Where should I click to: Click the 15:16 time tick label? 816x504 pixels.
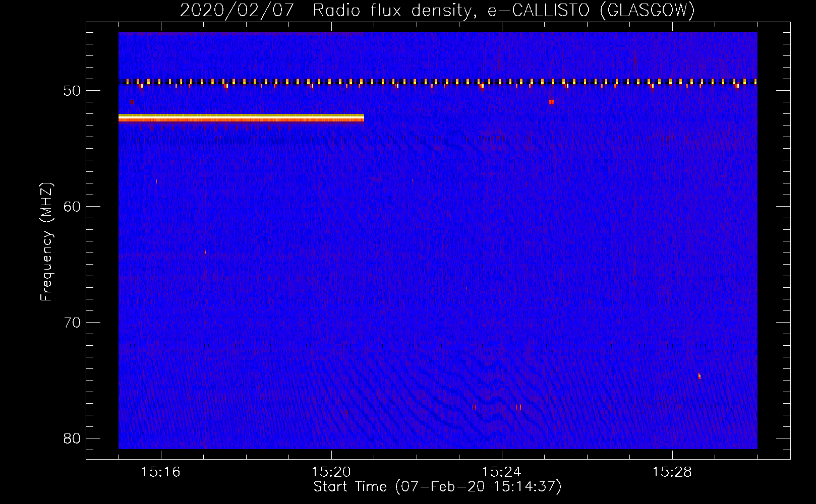tap(161, 472)
